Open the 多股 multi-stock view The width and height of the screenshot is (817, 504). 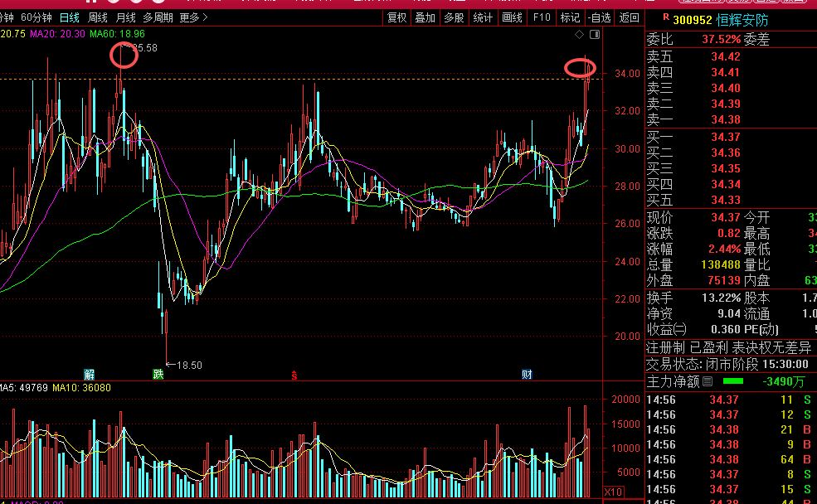click(x=454, y=17)
